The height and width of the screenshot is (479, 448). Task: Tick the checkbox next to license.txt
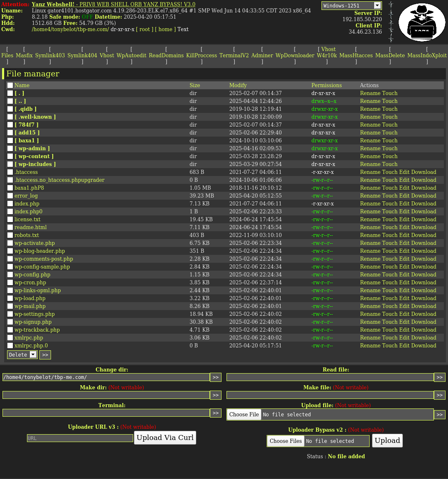click(x=10, y=219)
